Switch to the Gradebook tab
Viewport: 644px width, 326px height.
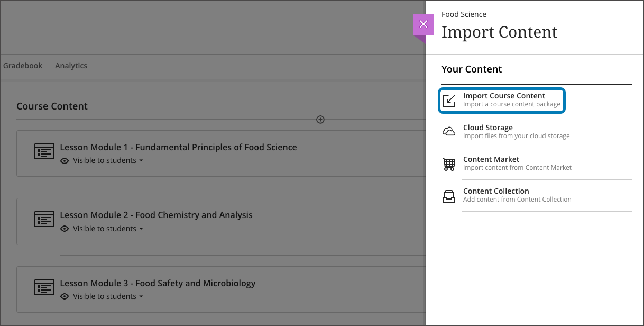[x=23, y=66]
